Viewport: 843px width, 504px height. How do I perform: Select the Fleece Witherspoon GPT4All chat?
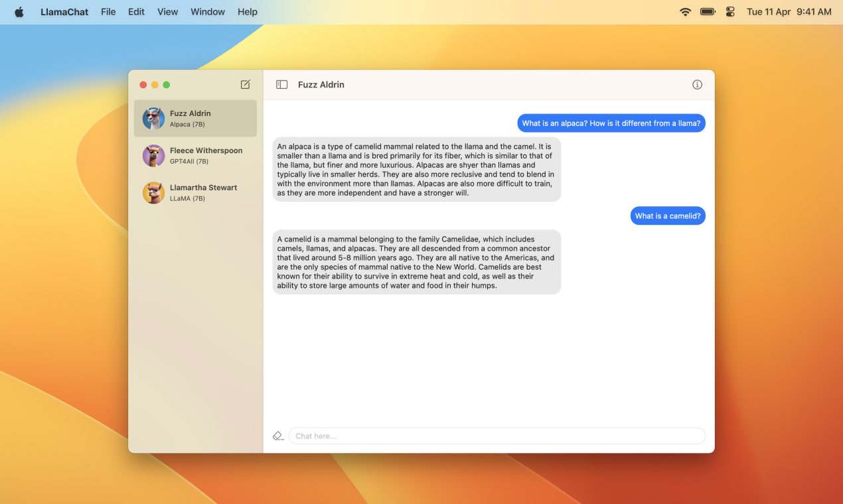[206, 156]
